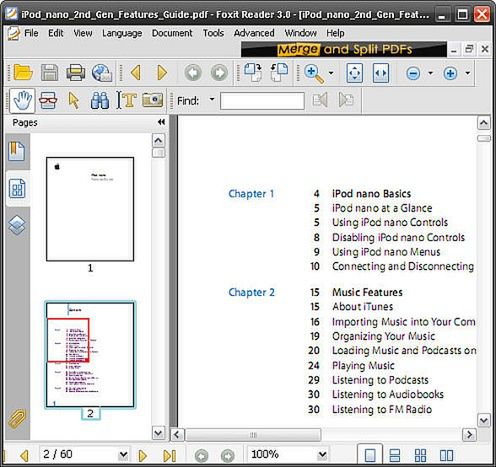Click the grey previous view button in toolbar
This screenshot has height=467, width=496.
pyautogui.click(x=193, y=73)
